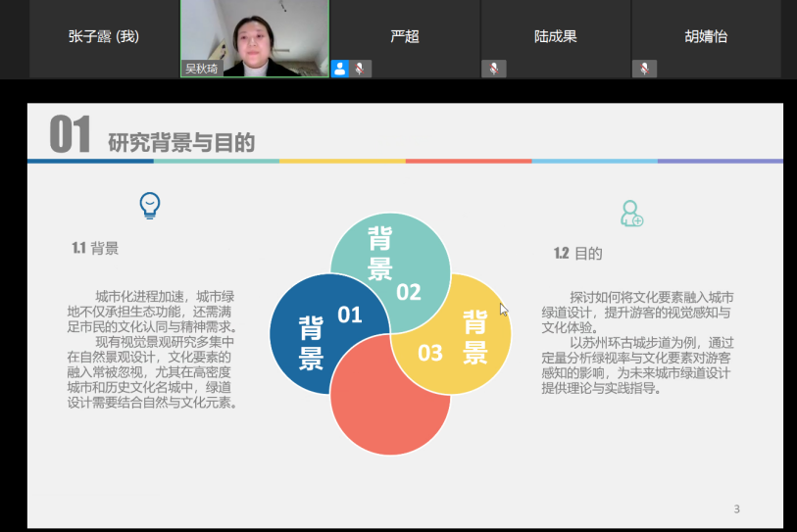
Task: Click muted microphone icon on 陆成果's tile
Action: [493, 69]
